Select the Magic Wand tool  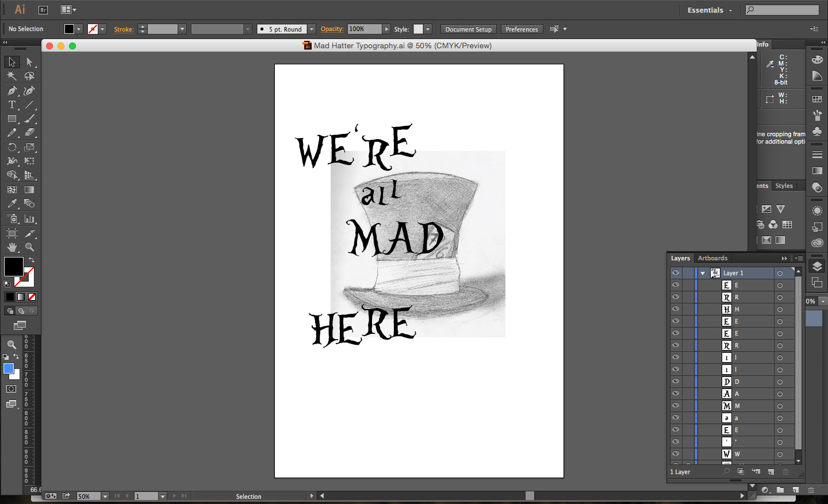click(12, 76)
